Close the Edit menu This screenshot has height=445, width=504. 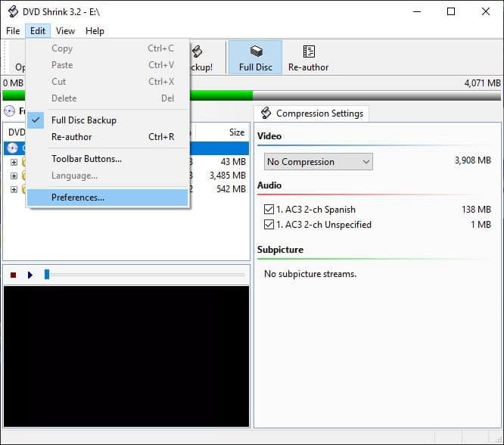(38, 31)
